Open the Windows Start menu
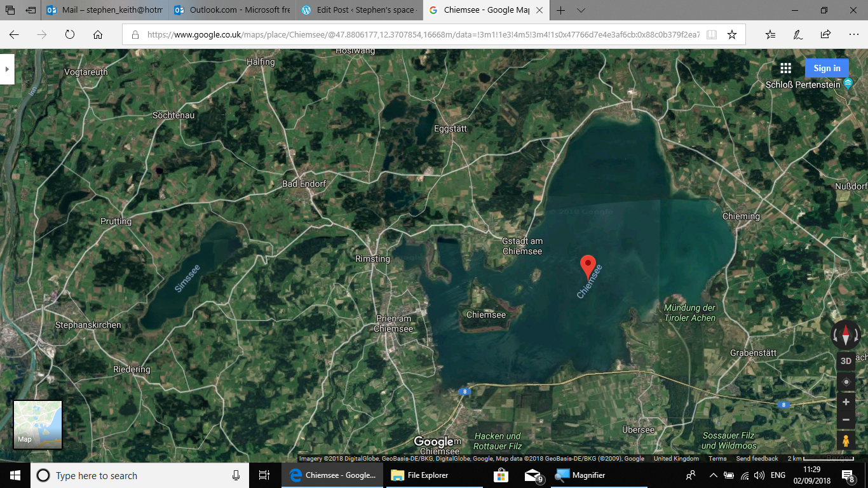This screenshot has height=488, width=868. (15, 475)
